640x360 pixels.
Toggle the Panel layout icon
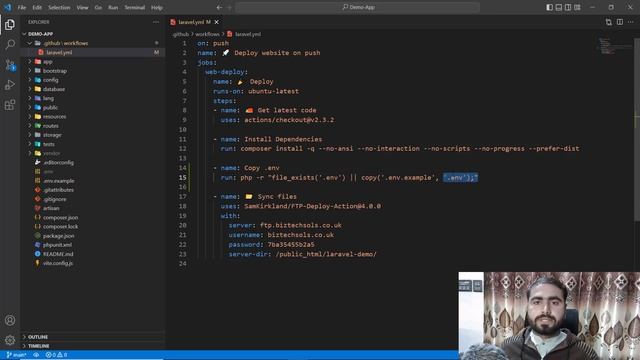(x=559, y=7)
